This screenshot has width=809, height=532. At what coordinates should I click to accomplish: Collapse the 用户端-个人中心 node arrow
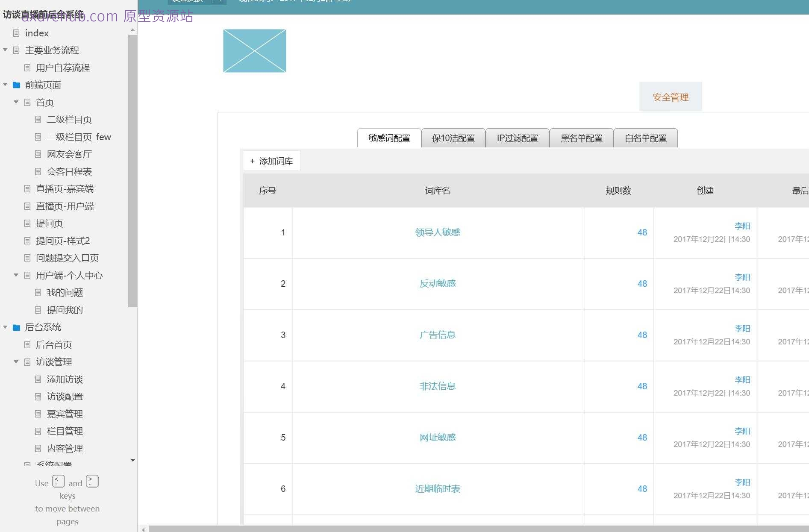[16, 275]
